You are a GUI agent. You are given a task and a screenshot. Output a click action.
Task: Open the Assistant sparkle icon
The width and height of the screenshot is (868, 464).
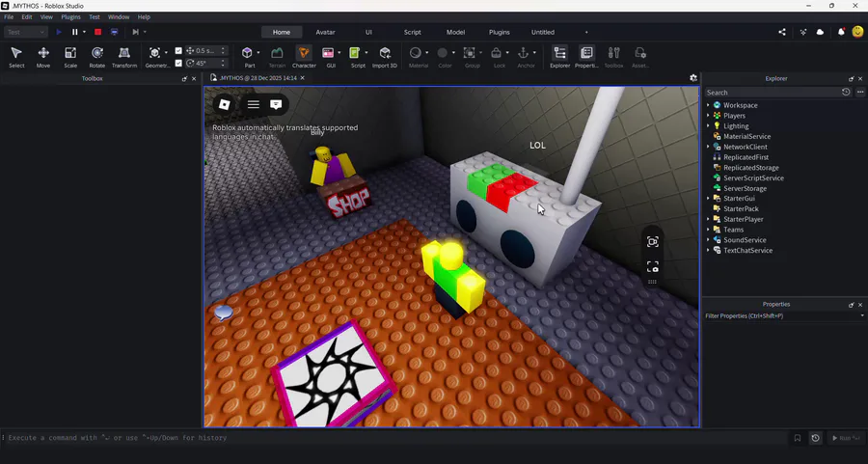pyautogui.click(x=803, y=32)
